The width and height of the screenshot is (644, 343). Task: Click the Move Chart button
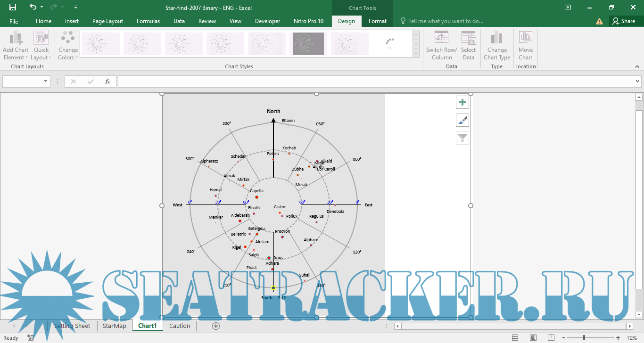click(x=525, y=46)
